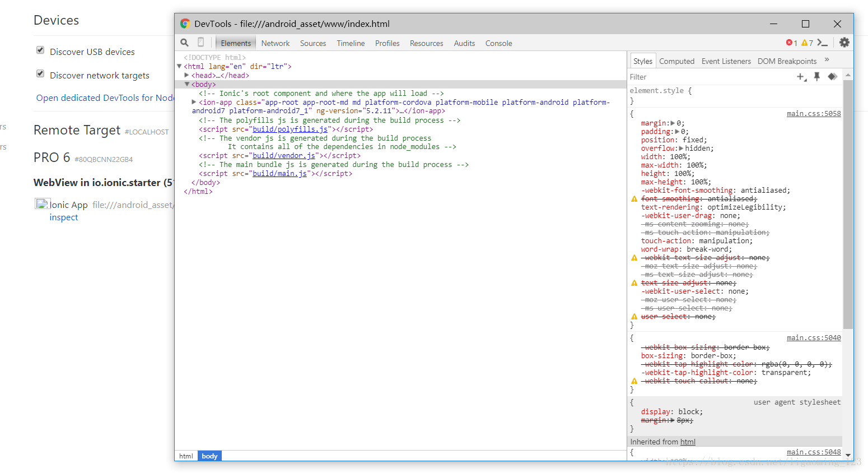Expand the ion-app node triangle
Image resolution: width=868 pixels, height=473 pixels.
tap(194, 102)
